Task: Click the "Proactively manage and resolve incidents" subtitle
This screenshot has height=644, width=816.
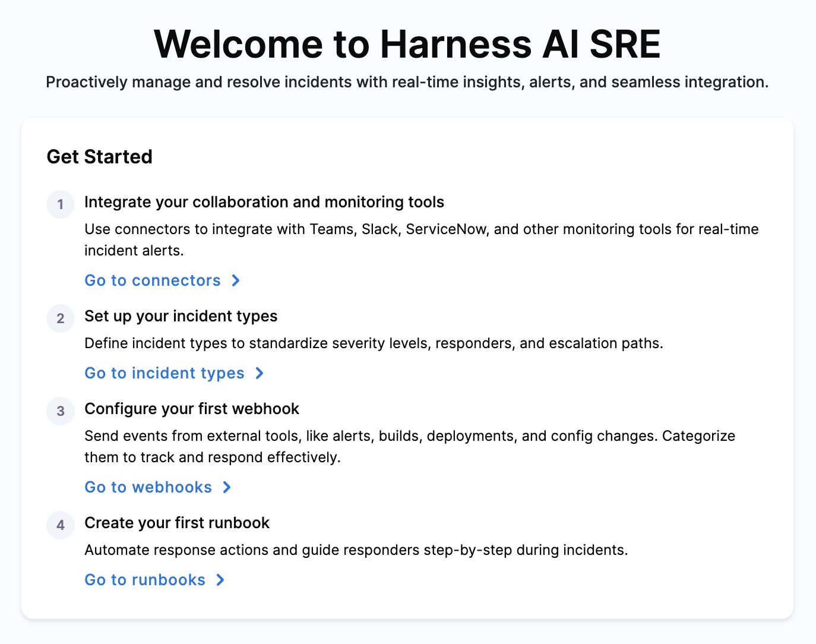Action: point(407,82)
